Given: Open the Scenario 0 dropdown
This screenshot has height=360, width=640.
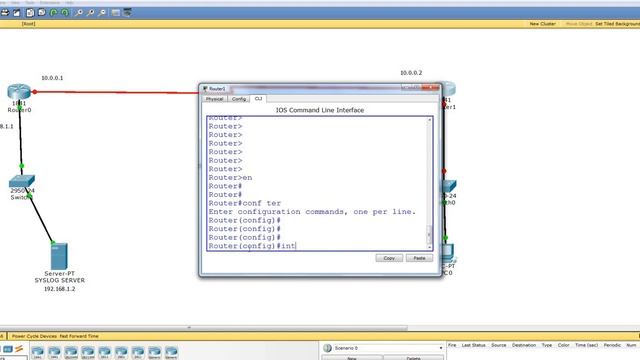Looking at the screenshot, I should click(x=388, y=348).
